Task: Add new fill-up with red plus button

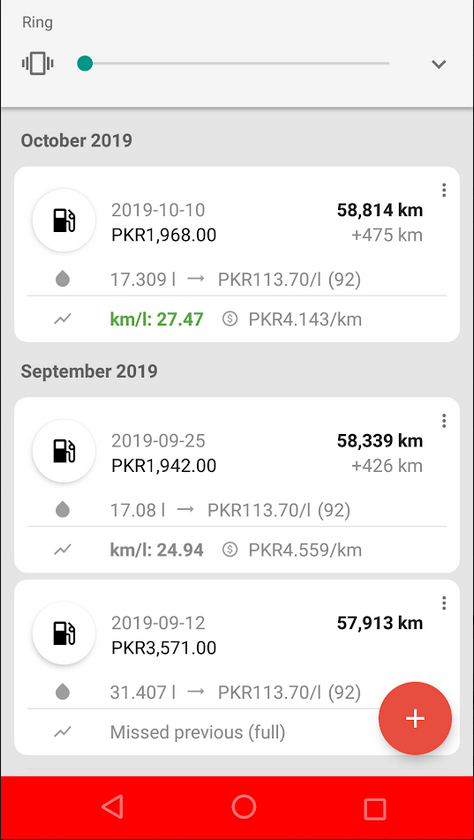Action: point(415,718)
